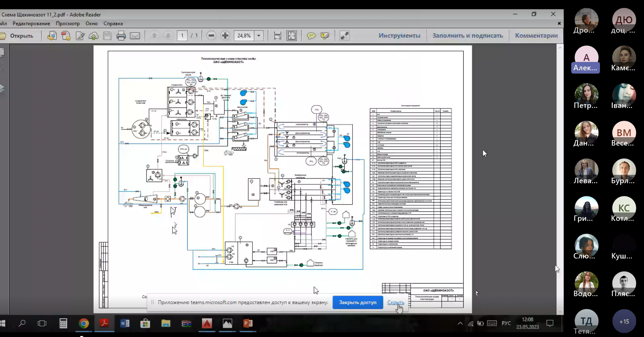644x337 pixels.
Task: Select participant tile ДЮ
Action: pyautogui.click(x=624, y=21)
